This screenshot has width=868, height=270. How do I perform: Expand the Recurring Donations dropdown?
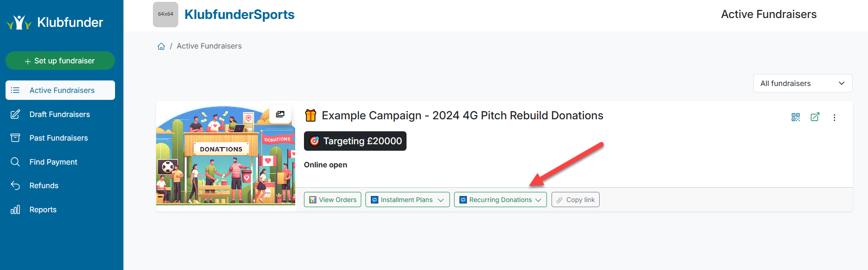500,200
